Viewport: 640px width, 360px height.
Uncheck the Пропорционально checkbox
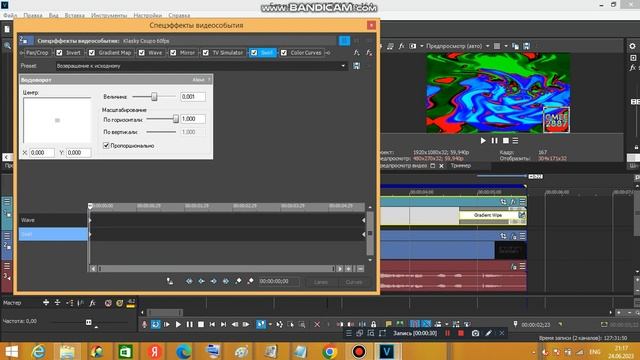(x=106, y=145)
